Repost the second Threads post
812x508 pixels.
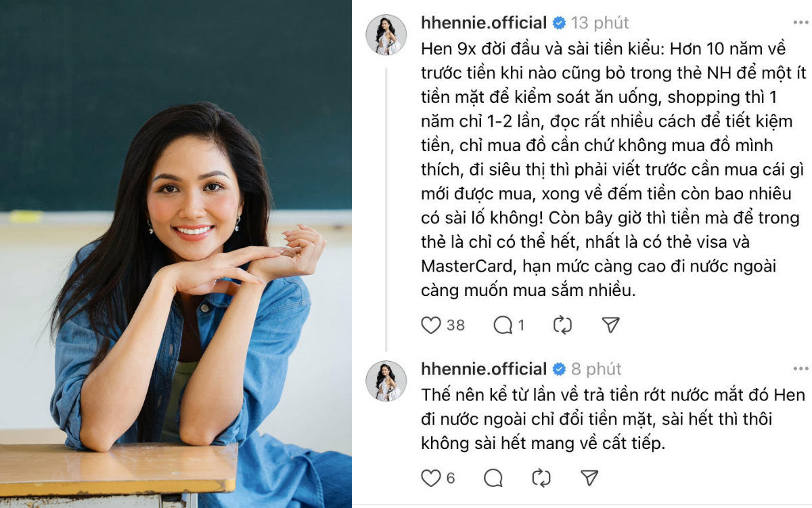click(x=541, y=478)
